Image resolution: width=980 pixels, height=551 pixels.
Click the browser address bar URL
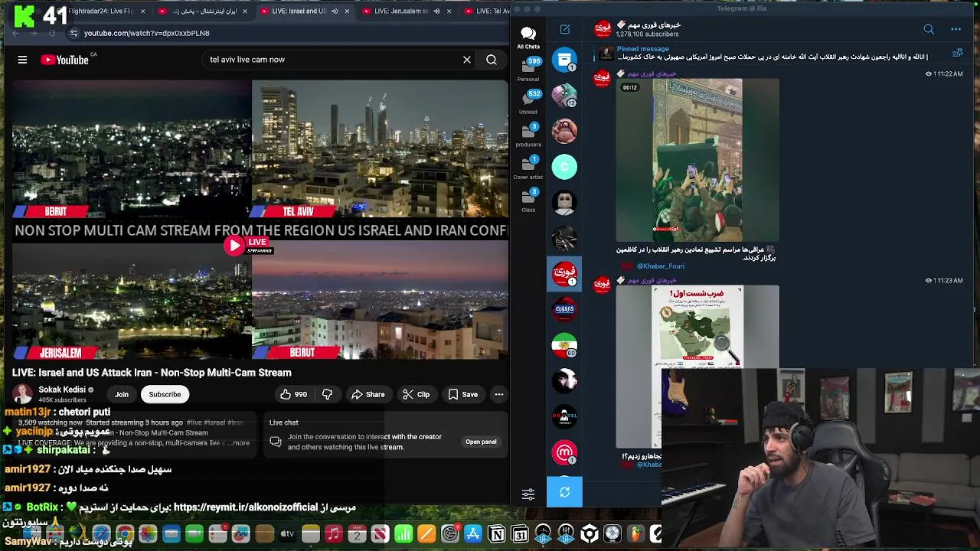[x=146, y=33]
